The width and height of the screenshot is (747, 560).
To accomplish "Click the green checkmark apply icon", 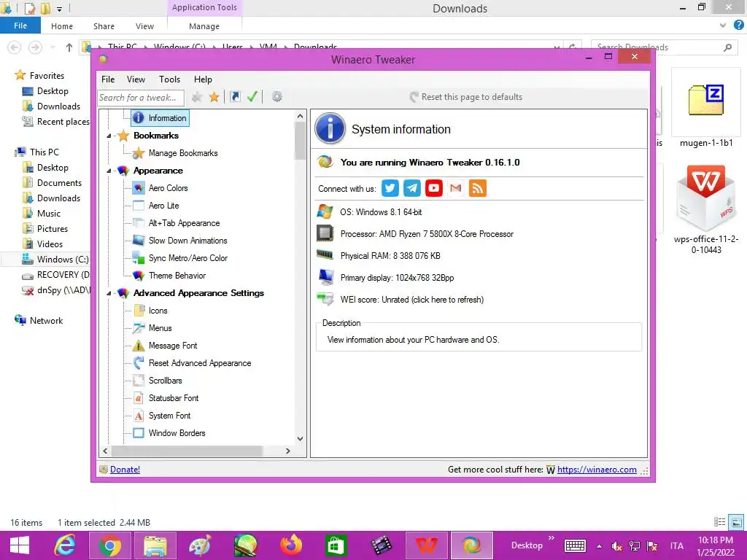I will pyautogui.click(x=252, y=97).
